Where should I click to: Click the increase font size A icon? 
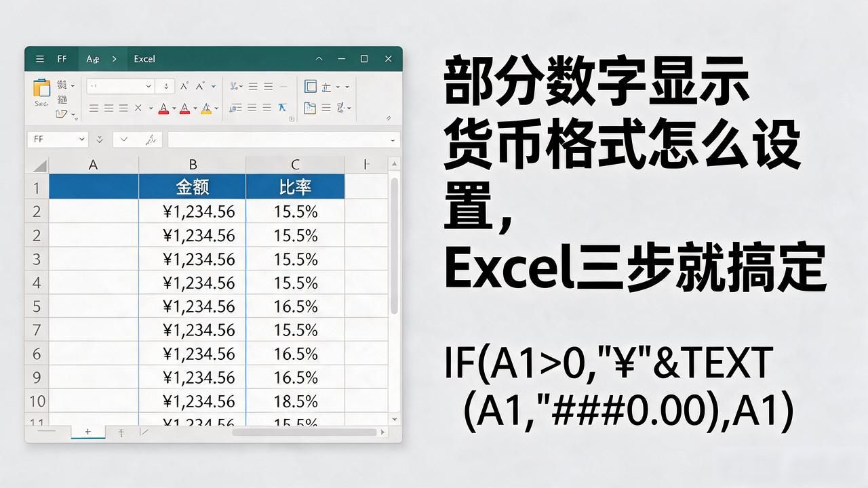(x=185, y=86)
